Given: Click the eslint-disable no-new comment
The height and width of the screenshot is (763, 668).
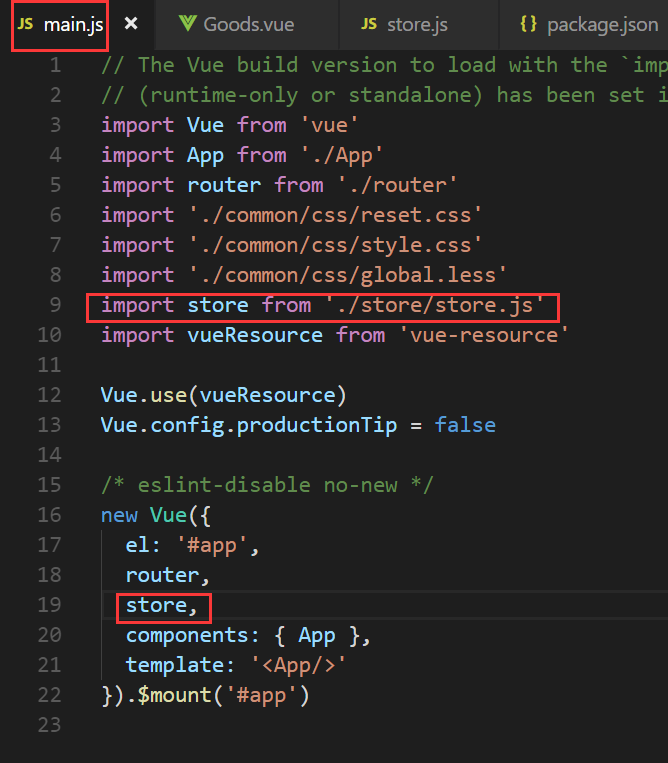Looking at the screenshot, I should coord(267,485).
